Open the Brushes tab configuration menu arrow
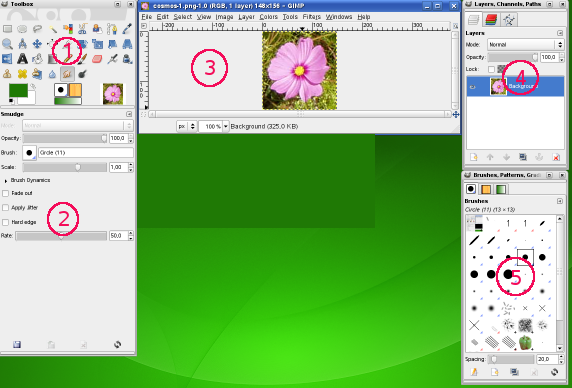Viewport: 572px width, 388px height. click(x=560, y=201)
